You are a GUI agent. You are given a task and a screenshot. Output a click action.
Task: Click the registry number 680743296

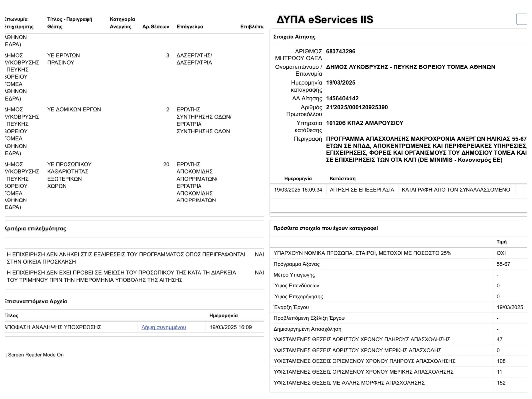click(340, 51)
